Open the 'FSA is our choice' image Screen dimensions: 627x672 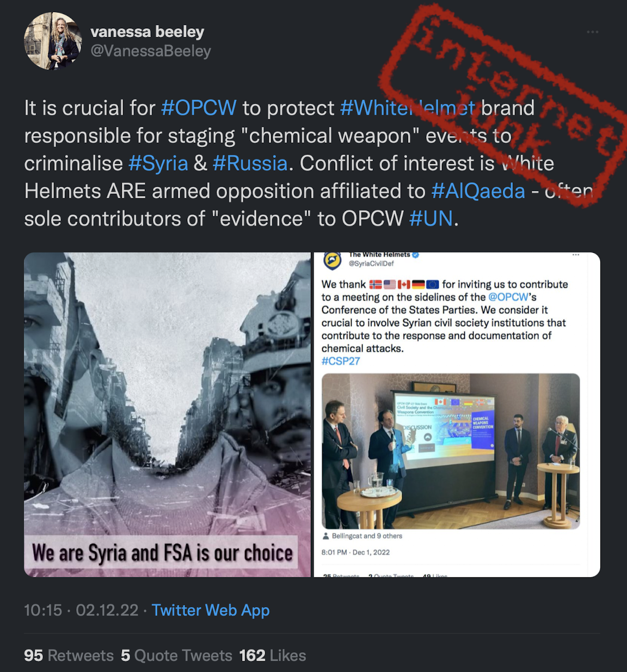167,414
